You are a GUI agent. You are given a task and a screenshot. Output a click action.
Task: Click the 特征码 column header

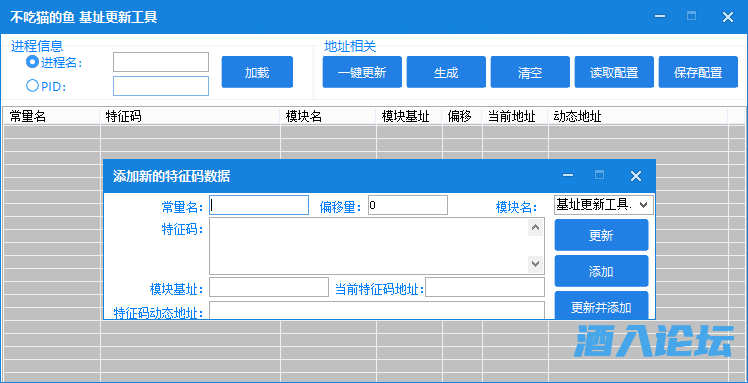190,116
